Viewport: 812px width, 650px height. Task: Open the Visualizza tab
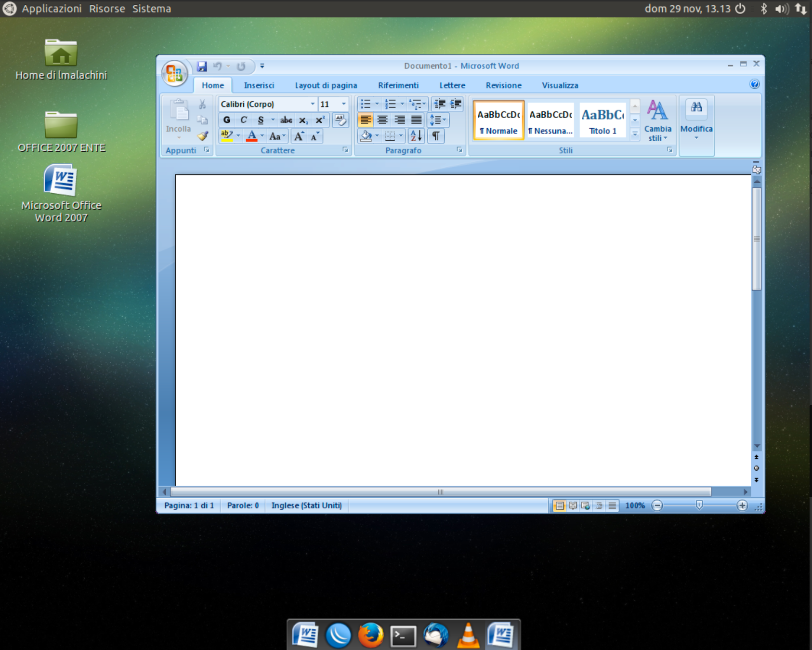click(x=560, y=85)
